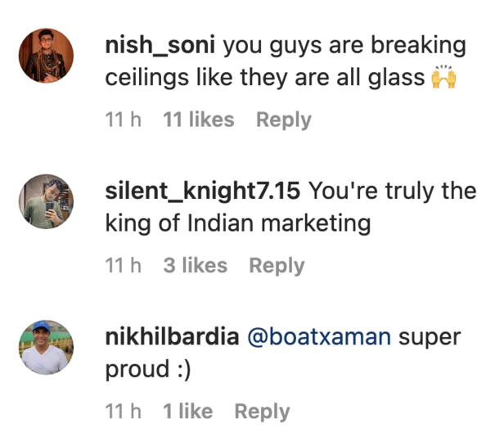Reply to nikhilbardia's comment
This screenshot has height=428, width=504.
pos(262,411)
